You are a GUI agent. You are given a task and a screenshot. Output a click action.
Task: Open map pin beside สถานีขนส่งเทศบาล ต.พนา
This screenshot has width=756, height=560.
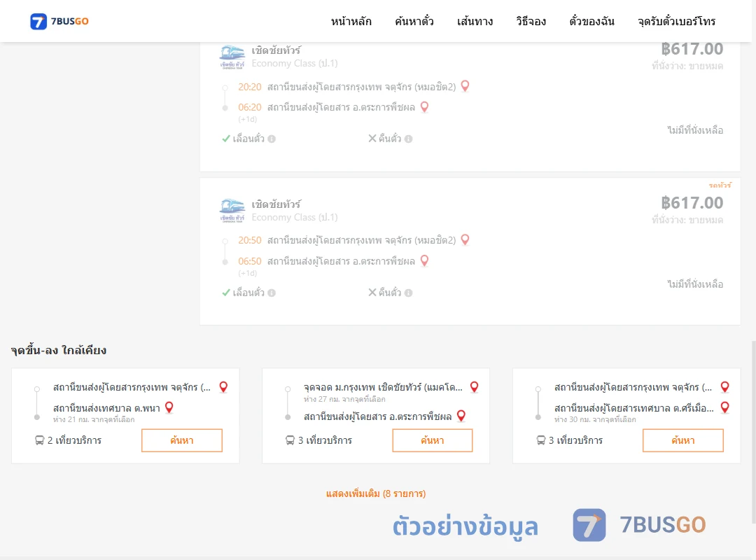[x=169, y=407]
